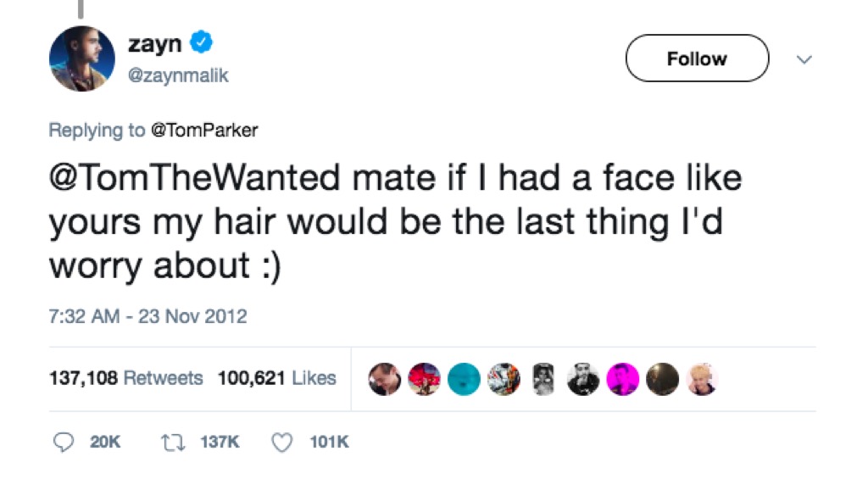Click the blue verified badge
The height and width of the screenshot is (479, 868).
click(x=200, y=42)
